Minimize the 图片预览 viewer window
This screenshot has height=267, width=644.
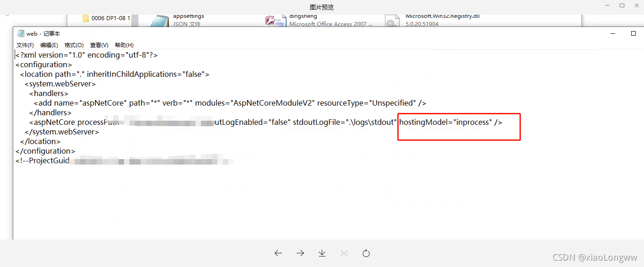coord(608,5)
